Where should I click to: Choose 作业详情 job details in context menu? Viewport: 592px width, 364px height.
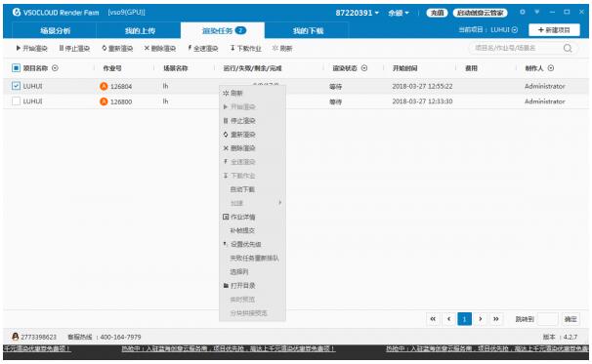(x=252, y=217)
